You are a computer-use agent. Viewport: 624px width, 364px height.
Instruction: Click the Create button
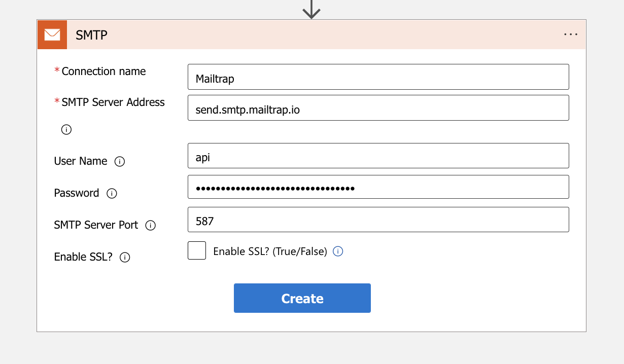click(302, 298)
